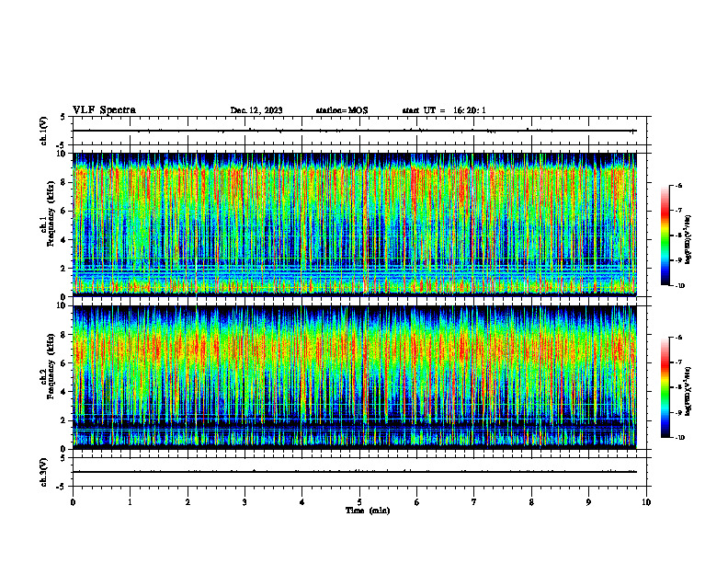
Task: Click time axis tick label "0"
Action: click(x=73, y=502)
